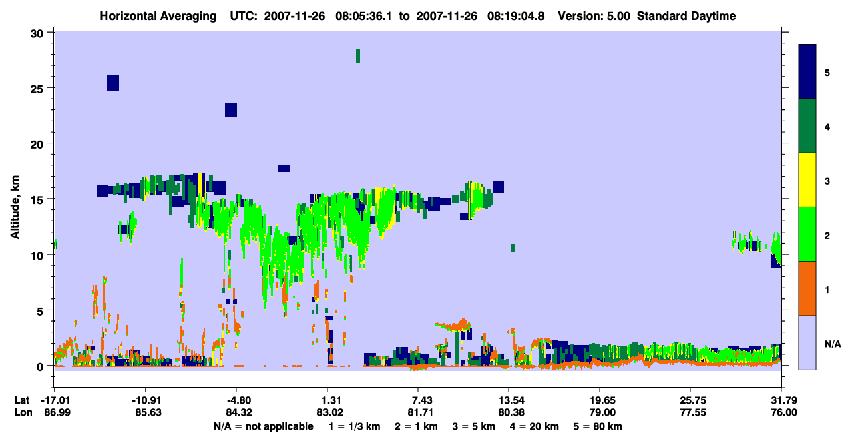Viewport: 868px width, 445px height.
Task: Click the colorbar label '2'
Action: [x=827, y=235]
